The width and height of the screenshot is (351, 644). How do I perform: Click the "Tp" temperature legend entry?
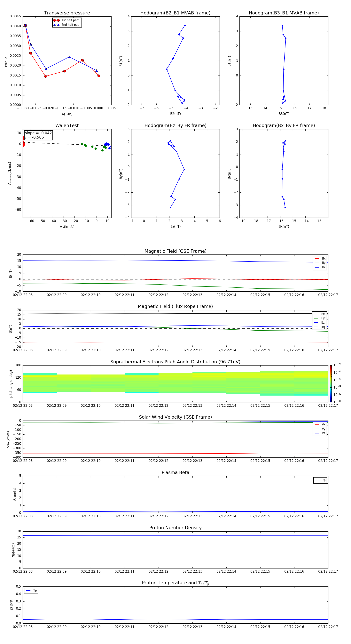(x=31, y=591)
